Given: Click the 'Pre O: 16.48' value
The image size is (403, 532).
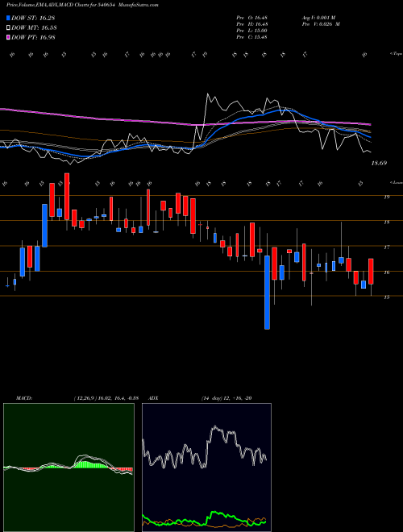Looking at the screenshot, I should (x=251, y=18).
